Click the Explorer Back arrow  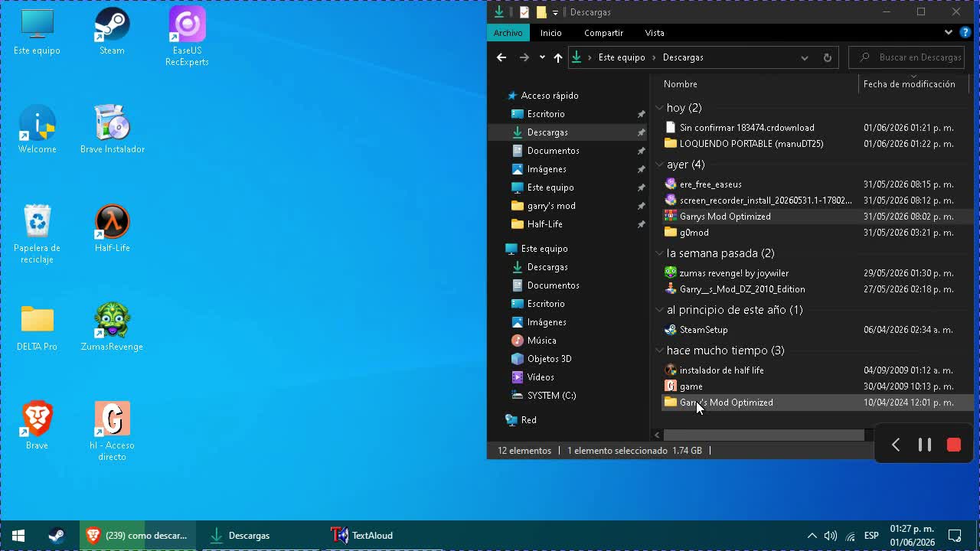pos(501,57)
